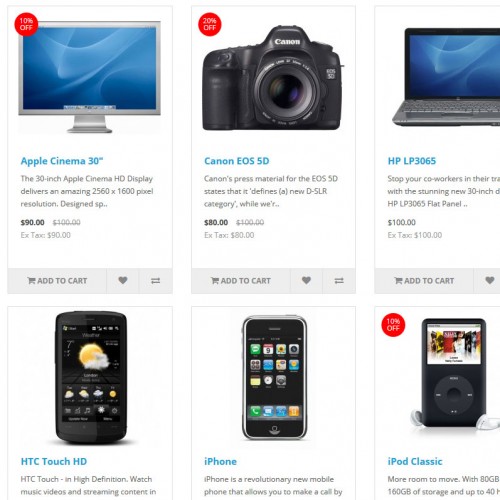Viewport: 500px width, 500px height.
Task: Compare Apple Cinema 30" using arrows icon
Action: [x=155, y=281]
